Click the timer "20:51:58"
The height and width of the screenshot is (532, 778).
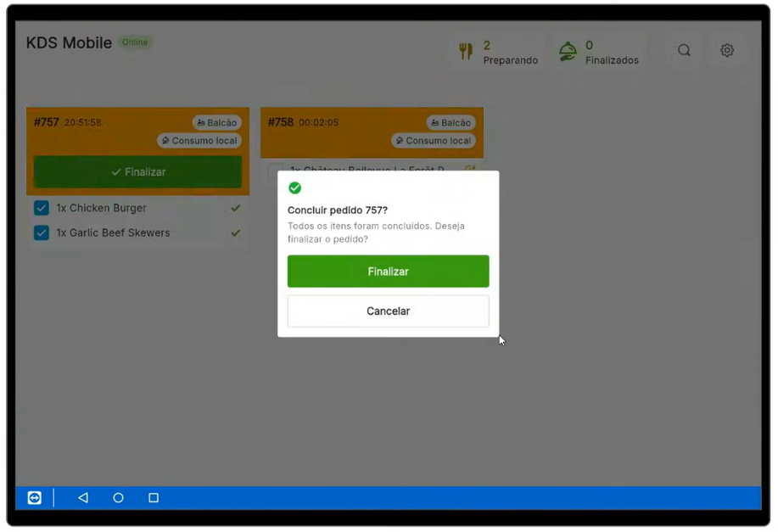pyautogui.click(x=83, y=122)
